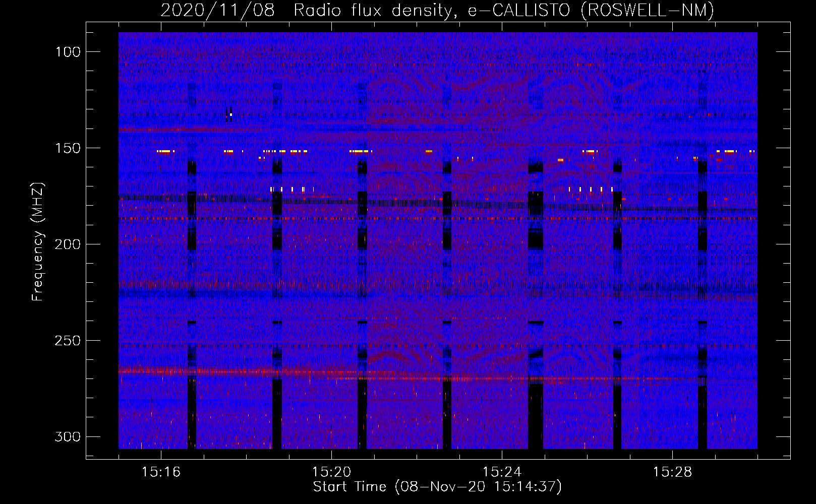Click the 15:28 time tick label
Viewport: 816px width, 504px height.
[x=672, y=472]
